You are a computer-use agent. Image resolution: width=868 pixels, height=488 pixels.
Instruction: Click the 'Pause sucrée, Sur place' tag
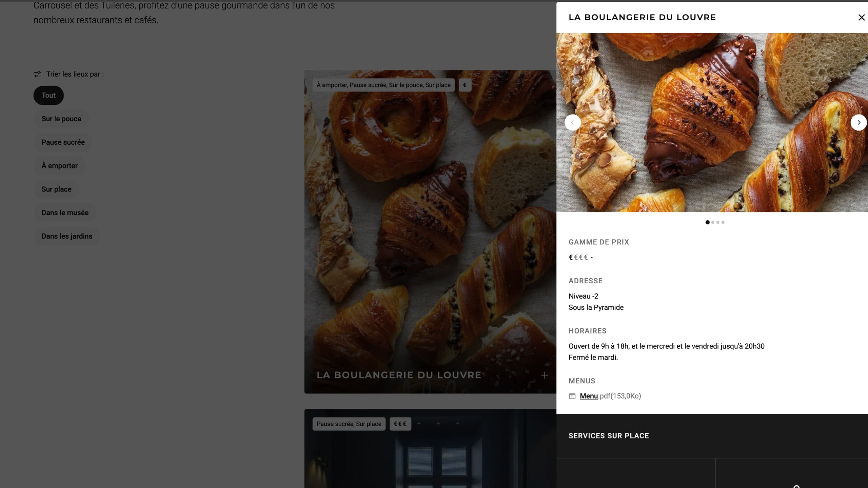tap(349, 424)
